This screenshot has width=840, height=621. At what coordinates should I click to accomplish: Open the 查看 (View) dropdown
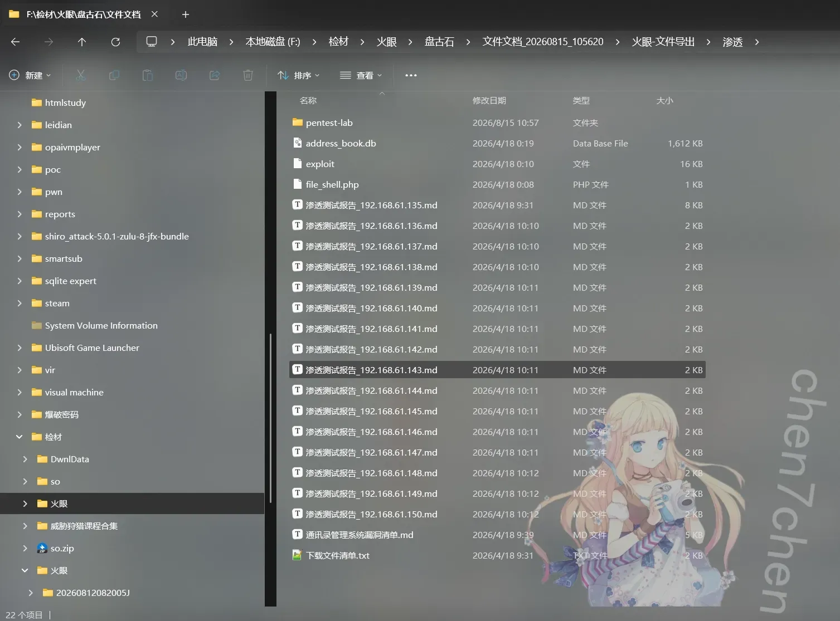[x=361, y=75]
